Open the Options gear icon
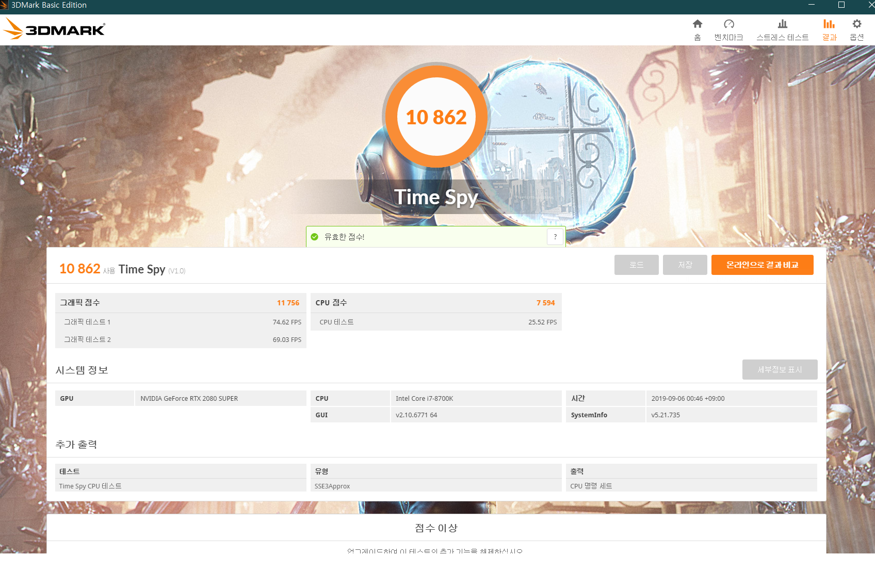875x588 pixels. 856,24
